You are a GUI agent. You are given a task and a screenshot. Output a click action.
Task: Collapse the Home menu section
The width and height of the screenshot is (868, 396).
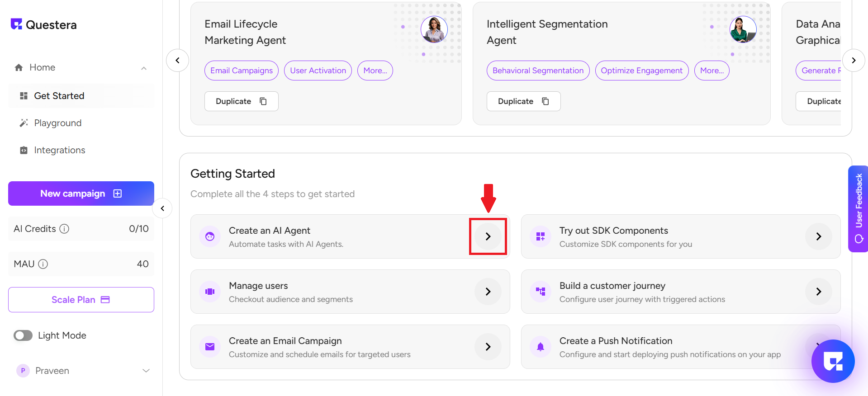coord(144,68)
